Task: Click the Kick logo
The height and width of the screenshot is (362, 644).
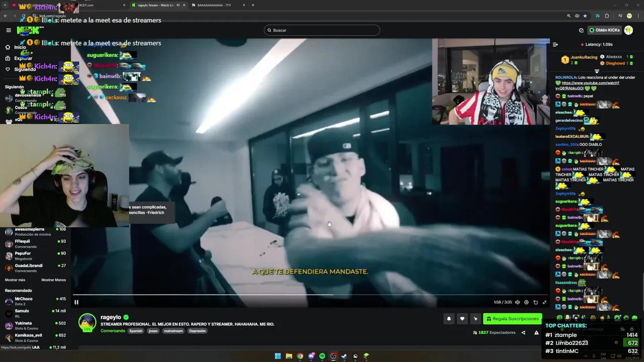Action: click(28, 30)
